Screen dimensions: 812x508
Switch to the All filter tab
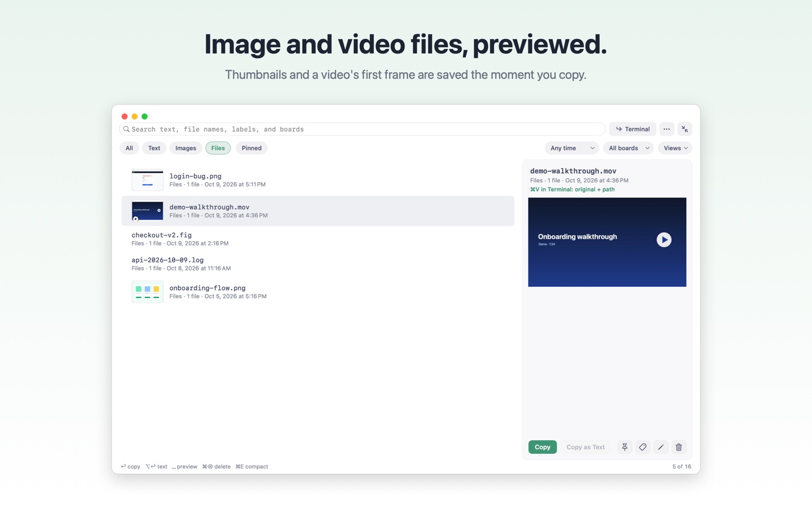coord(129,148)
